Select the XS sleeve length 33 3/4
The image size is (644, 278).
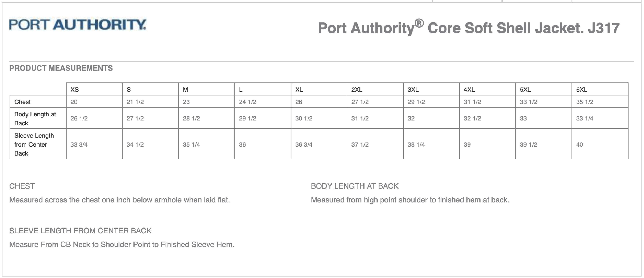point(79,145)
